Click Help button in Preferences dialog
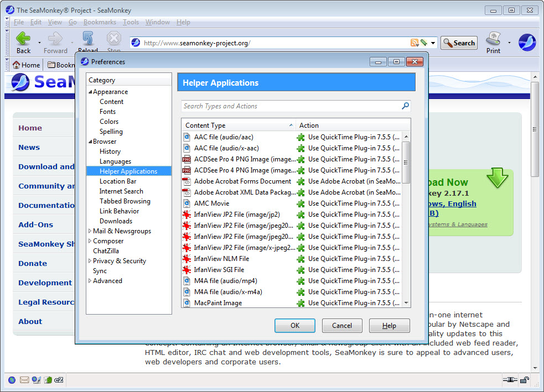This screenshot has width=544, height=392. point(389,326)
